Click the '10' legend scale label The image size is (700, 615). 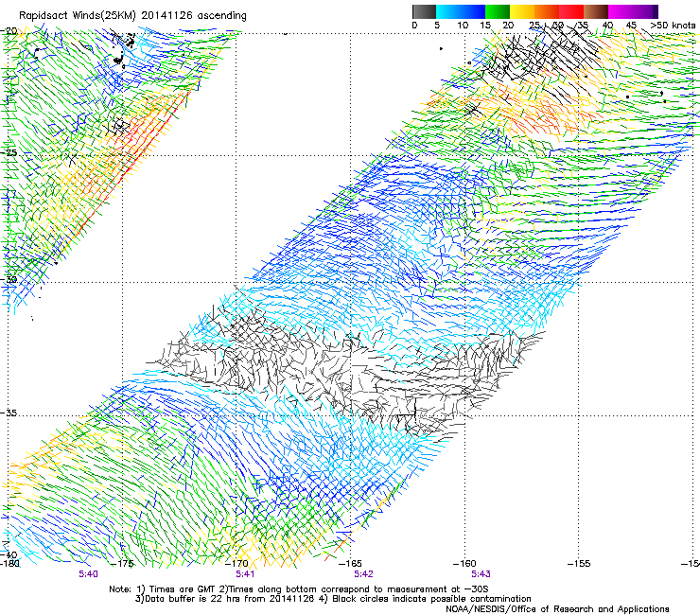pyautogui.click(x=463, y=26)
